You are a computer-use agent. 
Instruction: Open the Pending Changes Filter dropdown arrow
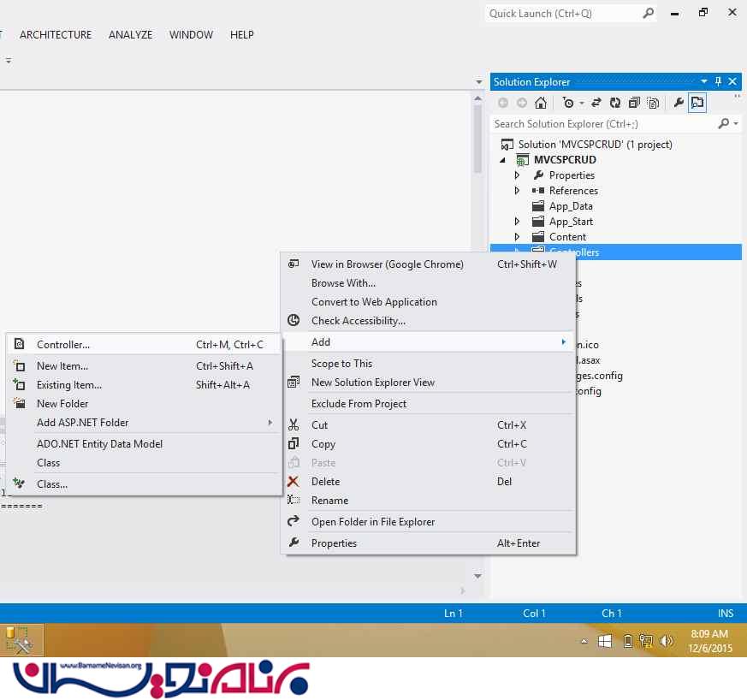pyautogui.click(x=582, y=103)
